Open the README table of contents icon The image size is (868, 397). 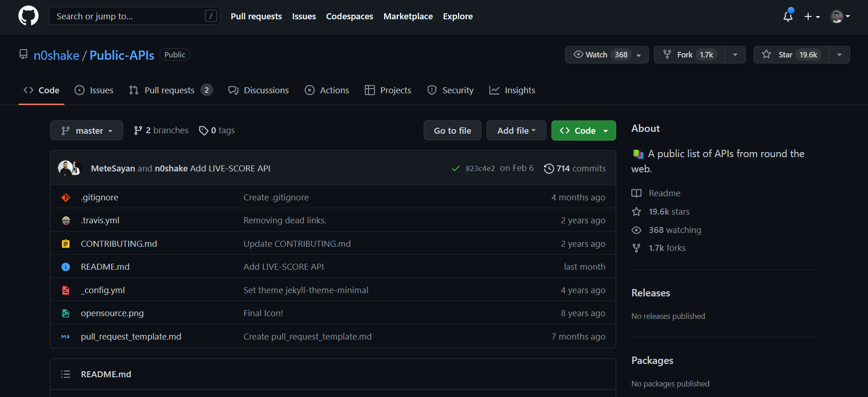pyautogui.click(x=66, y=374)
